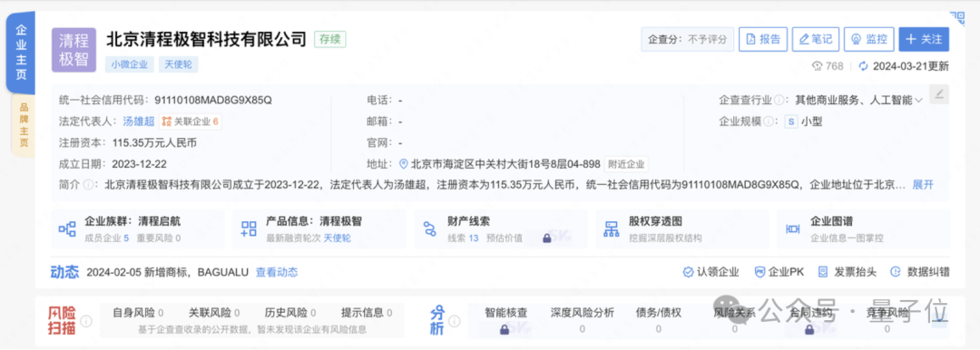Click the 2023-12-22 establishment date value
980x350 pixels.
click(140, 164)
